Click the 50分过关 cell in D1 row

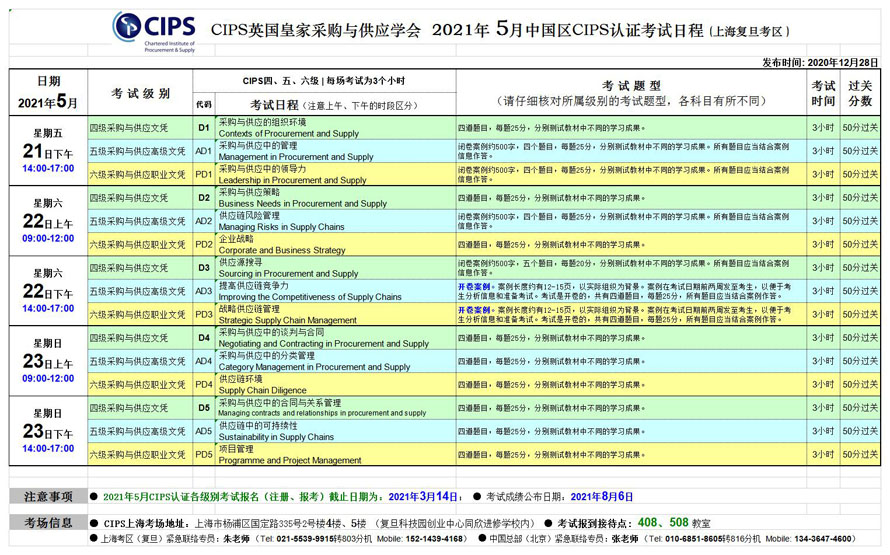[x=860, y=128]
